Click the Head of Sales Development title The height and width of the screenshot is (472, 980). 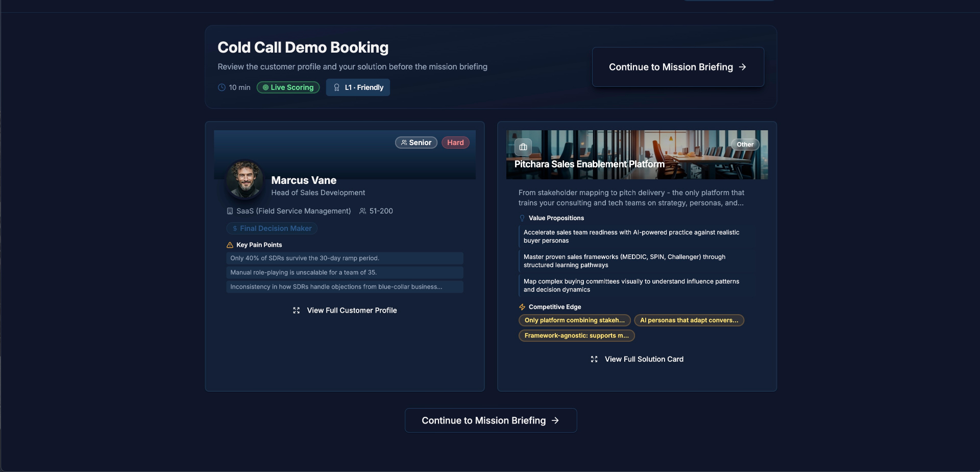coord(318,193)
